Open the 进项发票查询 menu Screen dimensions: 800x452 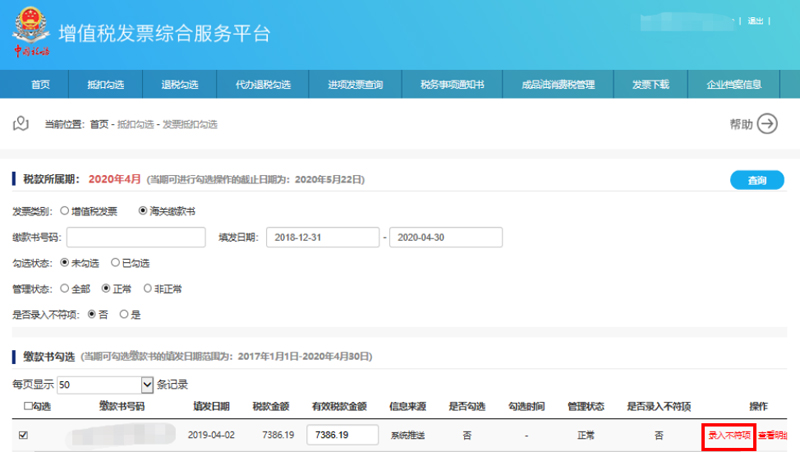354,85
